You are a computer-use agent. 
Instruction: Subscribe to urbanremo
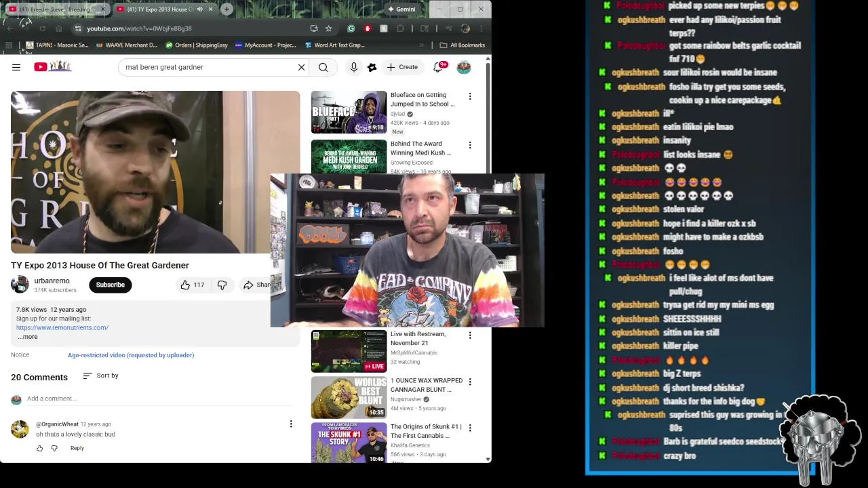(x=110, y=285)
